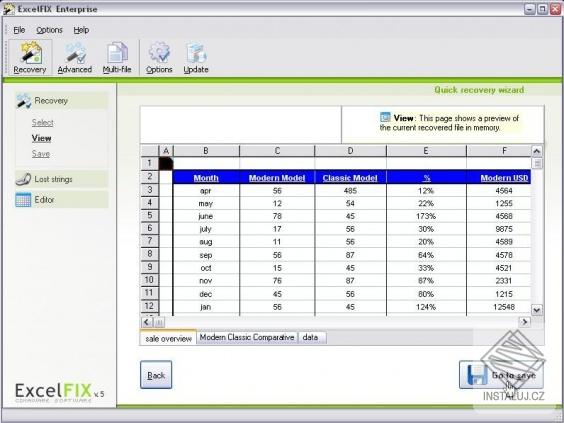Select the Advanced toolbar icon

click(x=75, y=58)
